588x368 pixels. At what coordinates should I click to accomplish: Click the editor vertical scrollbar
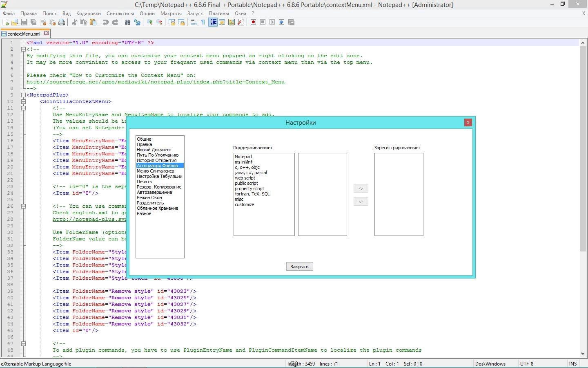583,198
